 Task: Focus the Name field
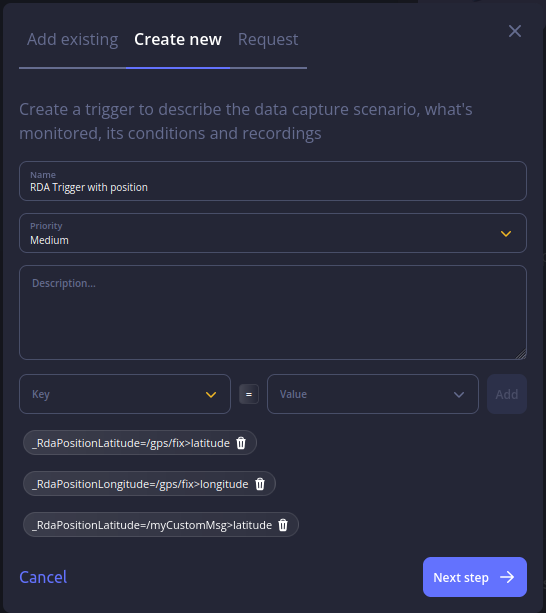(273, 181)
